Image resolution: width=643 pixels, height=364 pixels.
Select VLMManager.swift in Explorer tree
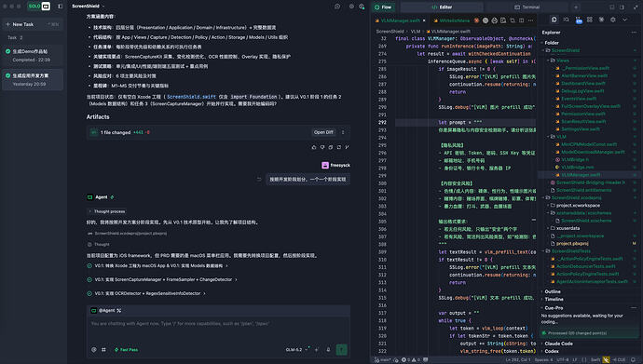tap(581, 175)
